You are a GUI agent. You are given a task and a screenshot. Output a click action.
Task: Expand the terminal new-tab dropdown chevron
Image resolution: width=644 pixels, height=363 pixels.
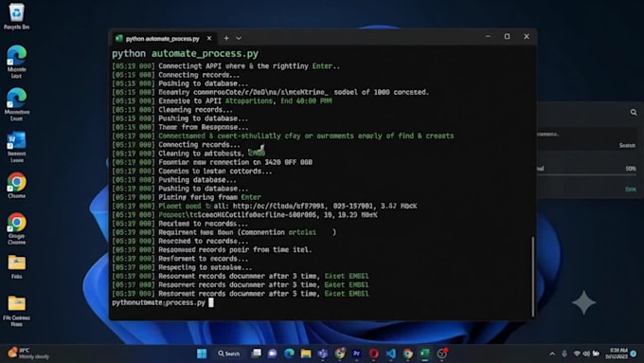[239, 38]
